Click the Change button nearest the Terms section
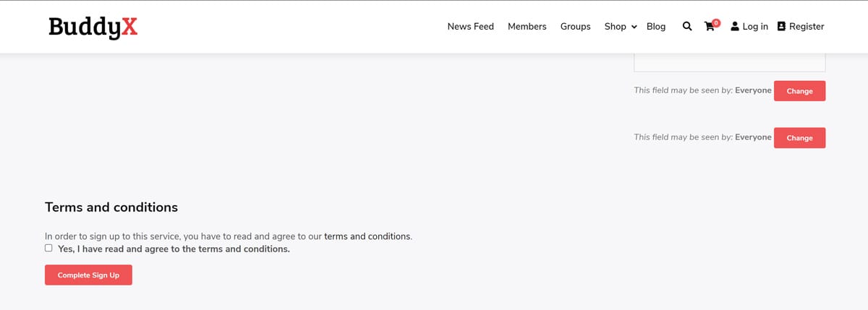 [x=799, y=138]
